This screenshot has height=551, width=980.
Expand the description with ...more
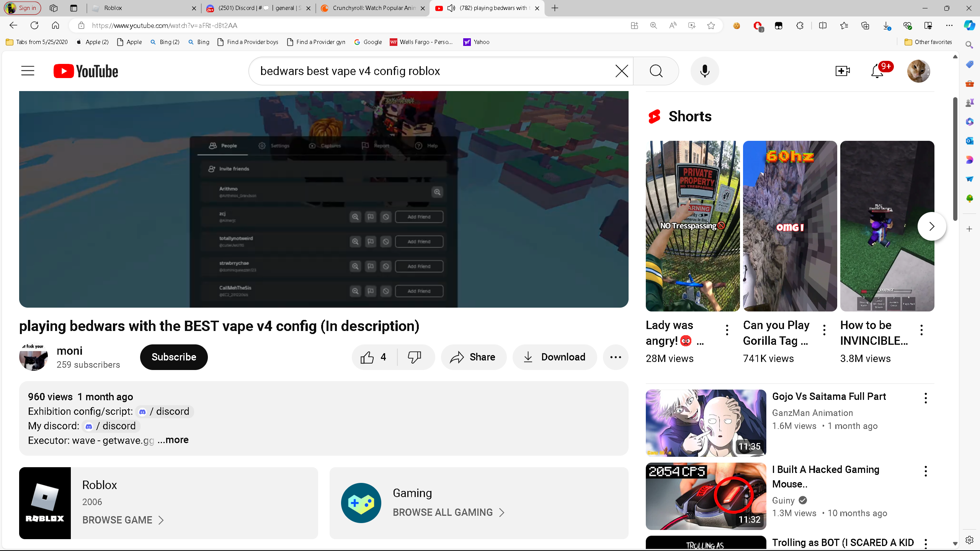[x=173, y=440]
